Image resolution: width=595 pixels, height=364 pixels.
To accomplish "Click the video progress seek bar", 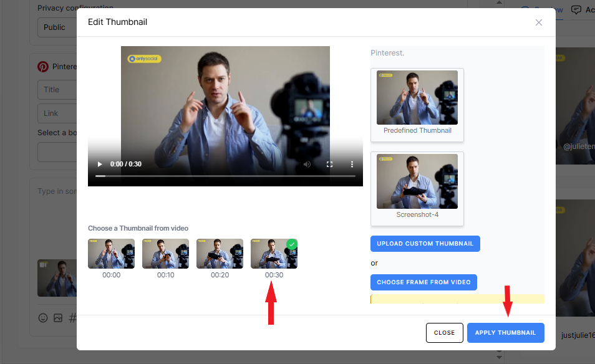I will click(x=225, y=176).
